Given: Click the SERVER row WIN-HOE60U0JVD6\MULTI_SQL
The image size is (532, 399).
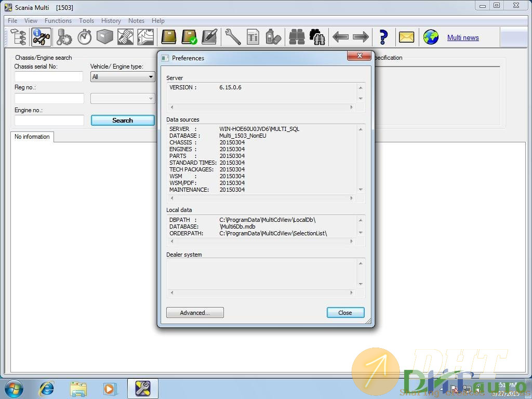Looking at the screenshot, I should pos(234,129).
